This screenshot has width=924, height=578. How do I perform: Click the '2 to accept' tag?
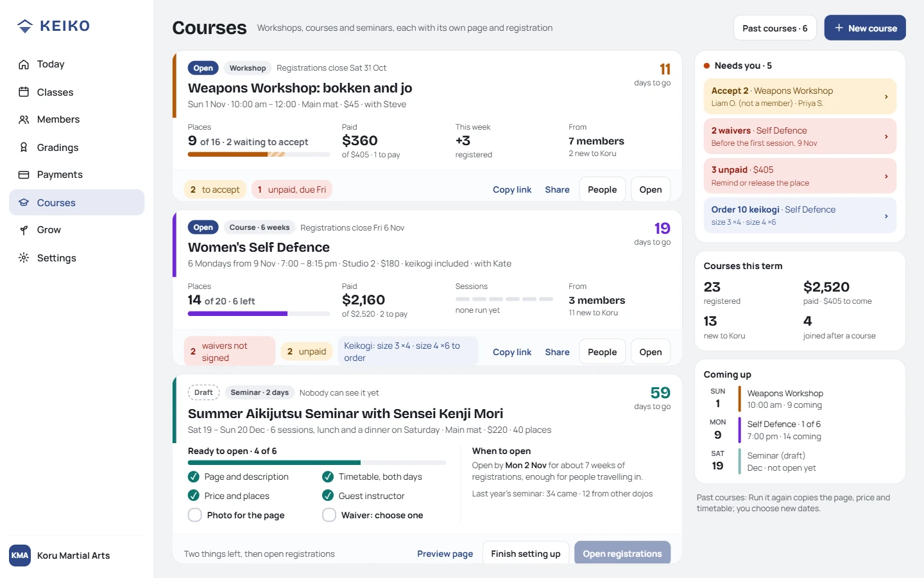pos(214,189)
